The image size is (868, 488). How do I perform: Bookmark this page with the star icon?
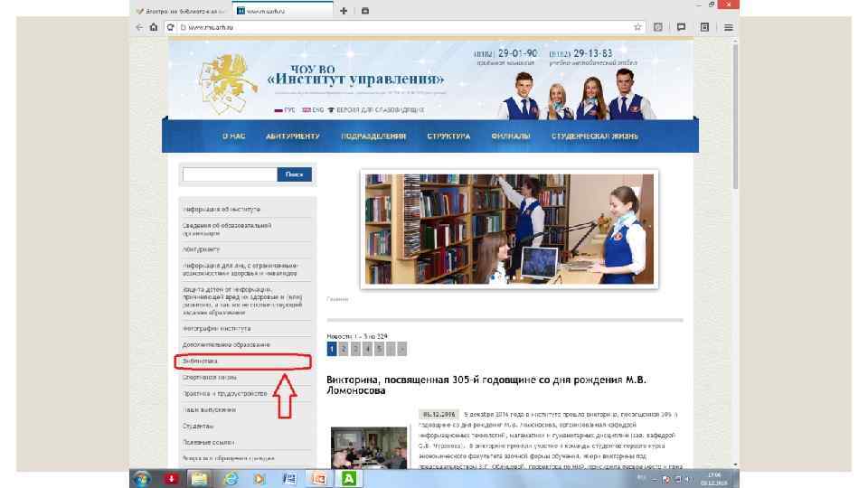(637, 27)
